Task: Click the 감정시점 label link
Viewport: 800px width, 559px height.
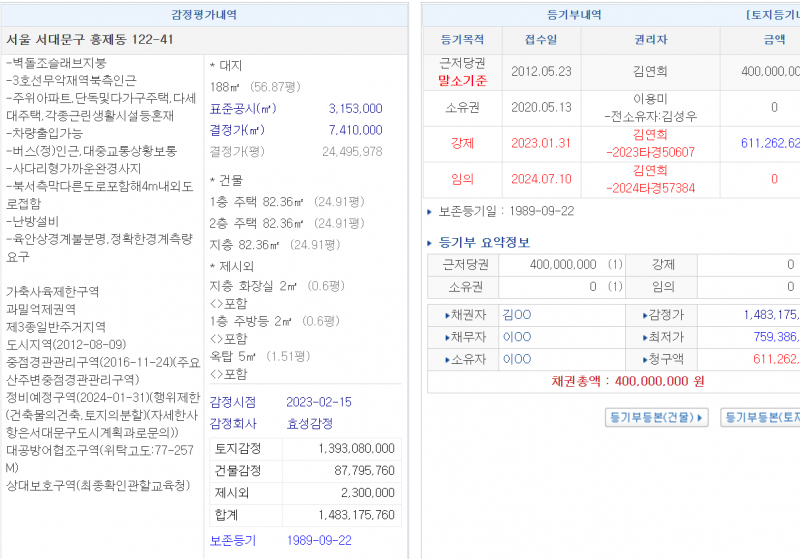Action: 233,402
